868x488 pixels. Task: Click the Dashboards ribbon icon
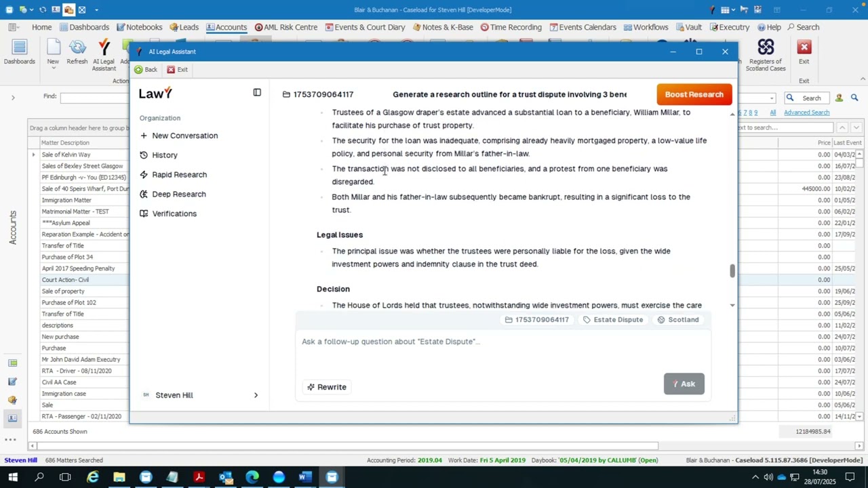click(x=19, y=52)
